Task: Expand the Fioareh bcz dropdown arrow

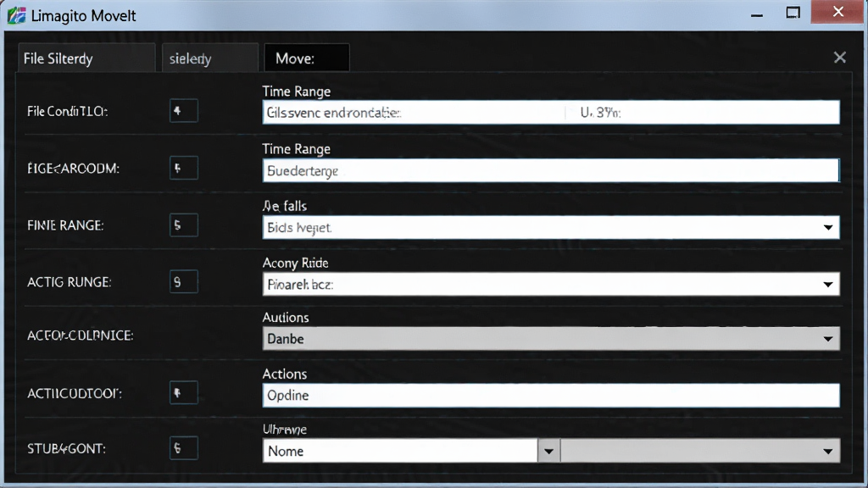Action: tap(827, 285)
